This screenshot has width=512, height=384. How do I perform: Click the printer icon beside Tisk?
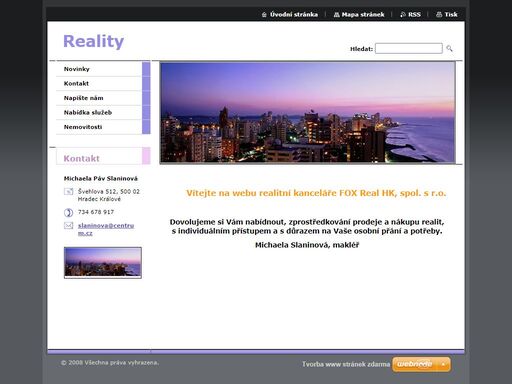click(439, 15)
